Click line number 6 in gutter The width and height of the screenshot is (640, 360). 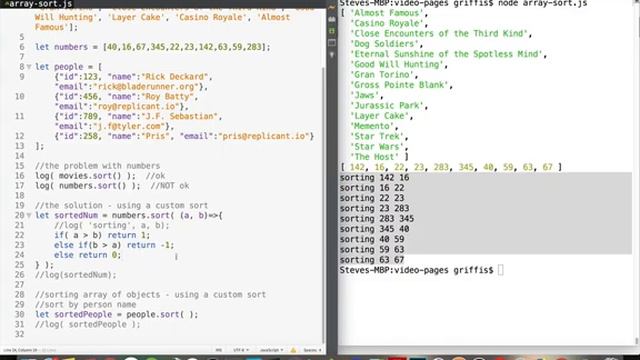click(x=22, y=47)
